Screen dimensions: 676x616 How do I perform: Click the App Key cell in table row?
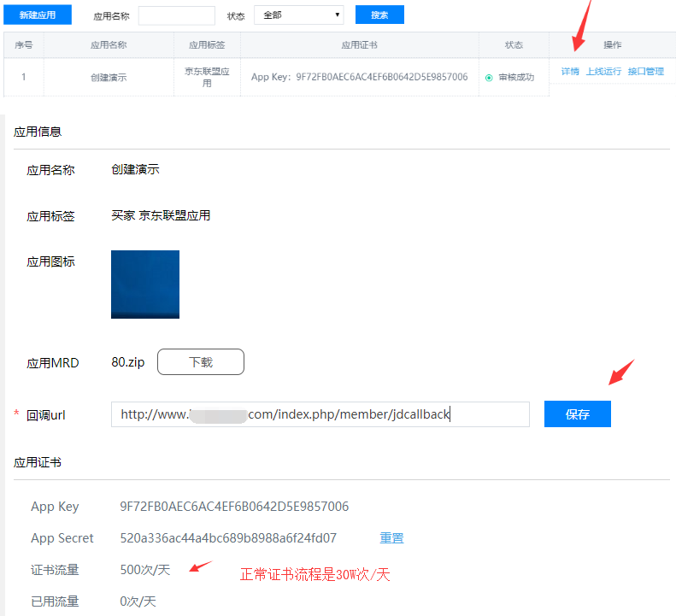(x=359, y=78)
